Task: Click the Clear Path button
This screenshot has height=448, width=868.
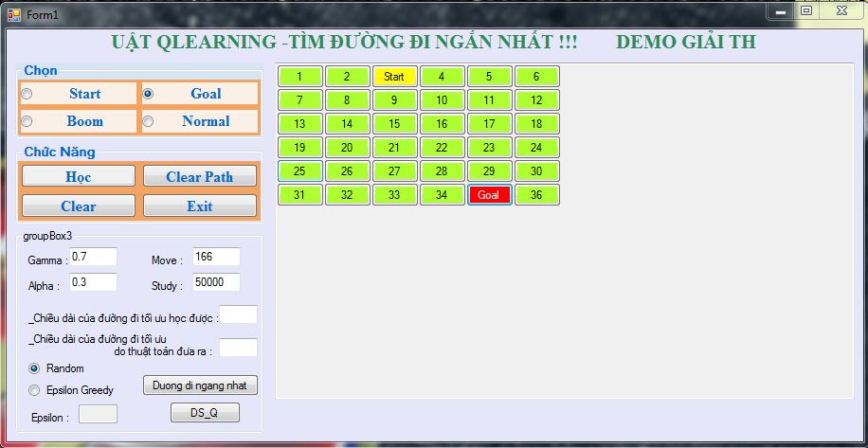Action: pyautogui.click(x=200, y=176)
